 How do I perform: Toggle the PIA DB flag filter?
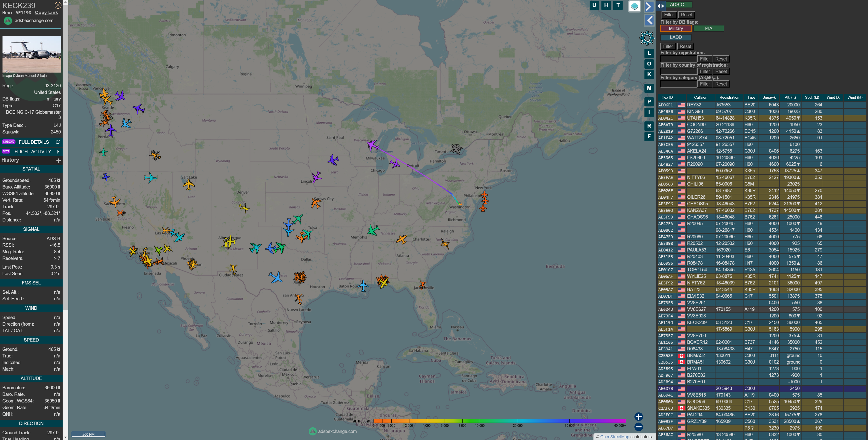[x=708, y=29]
